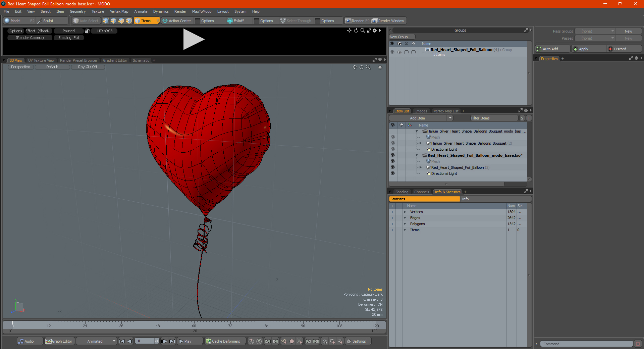Screen dimensions: 644x349
Task: Click New Group button
Action: coord(402,37)
